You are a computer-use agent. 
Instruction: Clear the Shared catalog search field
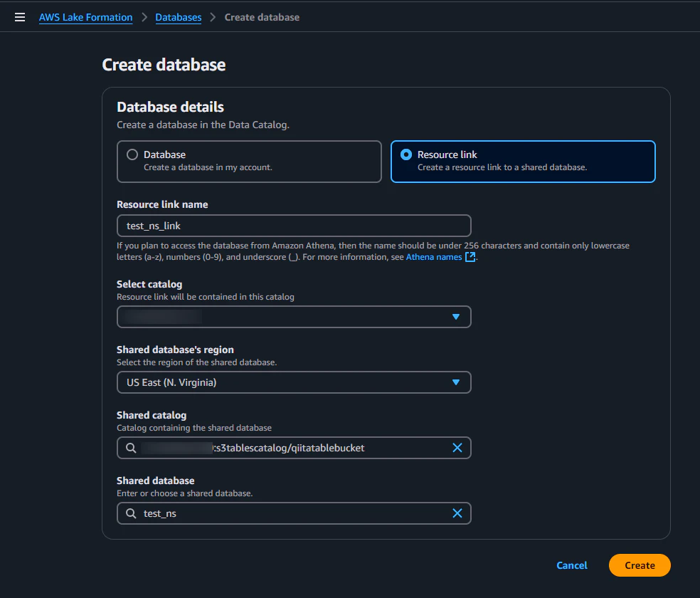[x=457, y=448]
